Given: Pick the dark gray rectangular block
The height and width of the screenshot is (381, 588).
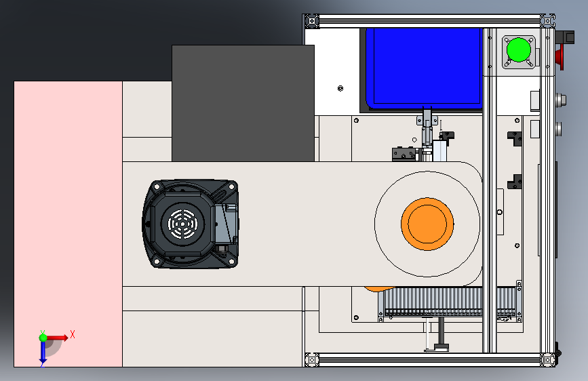Looking at the screenshot, I should pyautogui.click(x=243, y=104).
